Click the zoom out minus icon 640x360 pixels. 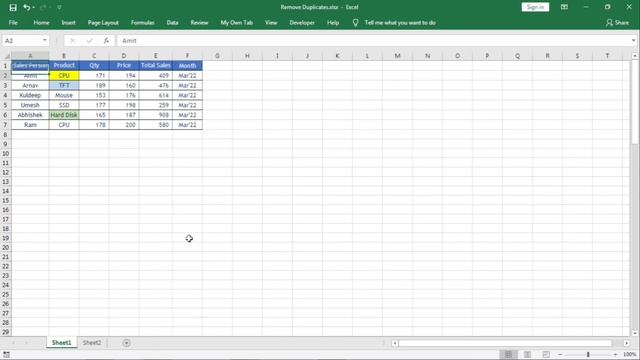(x=560, y=354)
